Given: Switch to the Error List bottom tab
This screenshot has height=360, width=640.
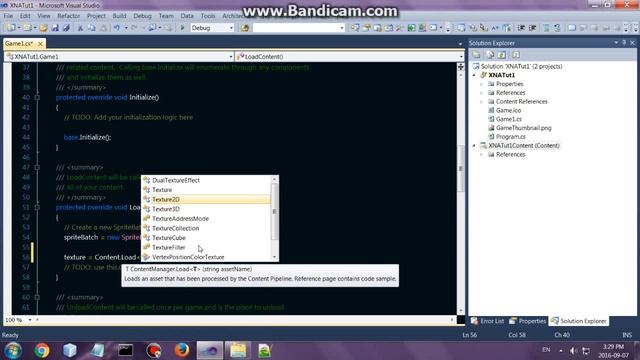Looking at the screenshot, I should click(488, 321).
